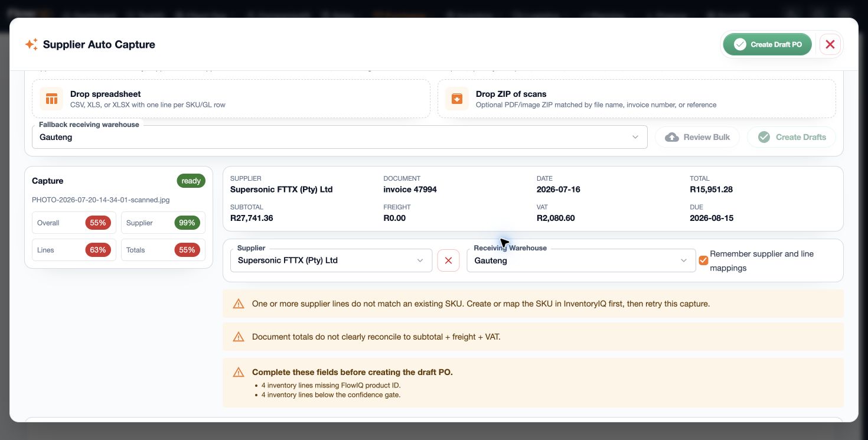Click the file name PHOTO-2026-07-20-14-34-01-scanned.jpg
The width and height of the screenshot is (868, 440).
coord(100,200)
